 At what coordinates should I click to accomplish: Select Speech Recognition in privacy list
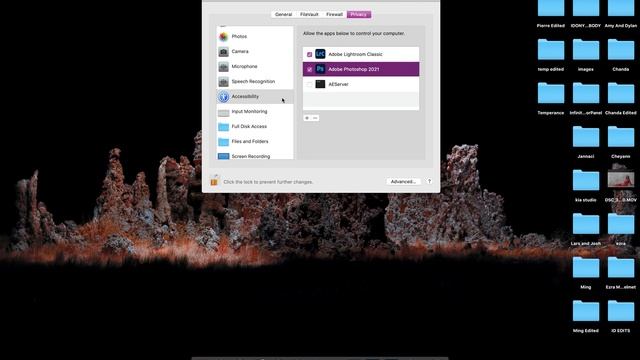point(255,82)
